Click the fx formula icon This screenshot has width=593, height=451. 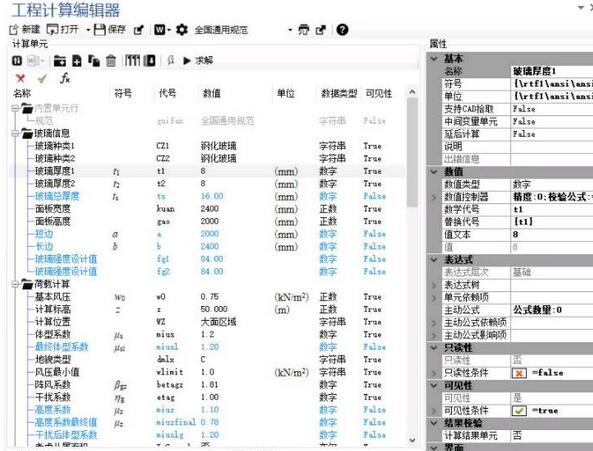65,78
